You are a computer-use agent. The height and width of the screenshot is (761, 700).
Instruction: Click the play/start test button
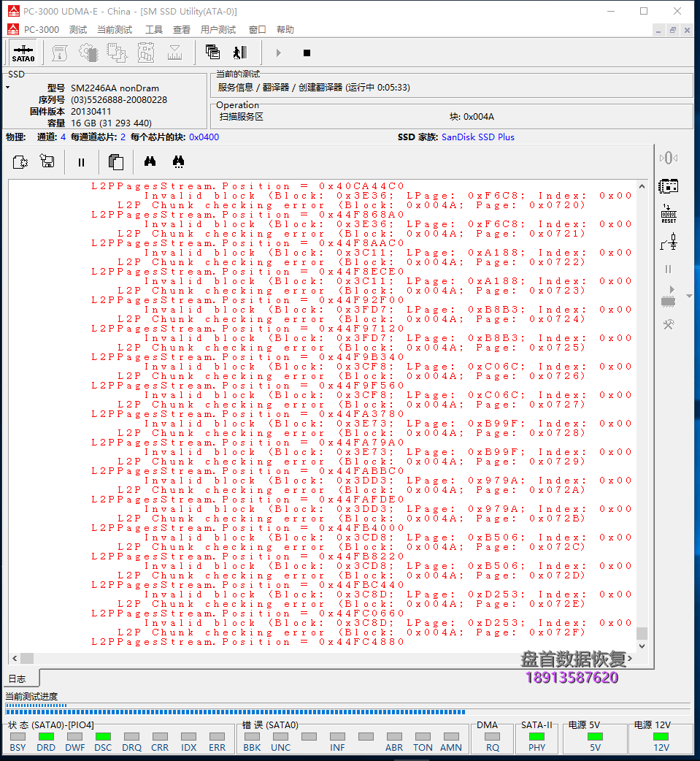point(278,53)
